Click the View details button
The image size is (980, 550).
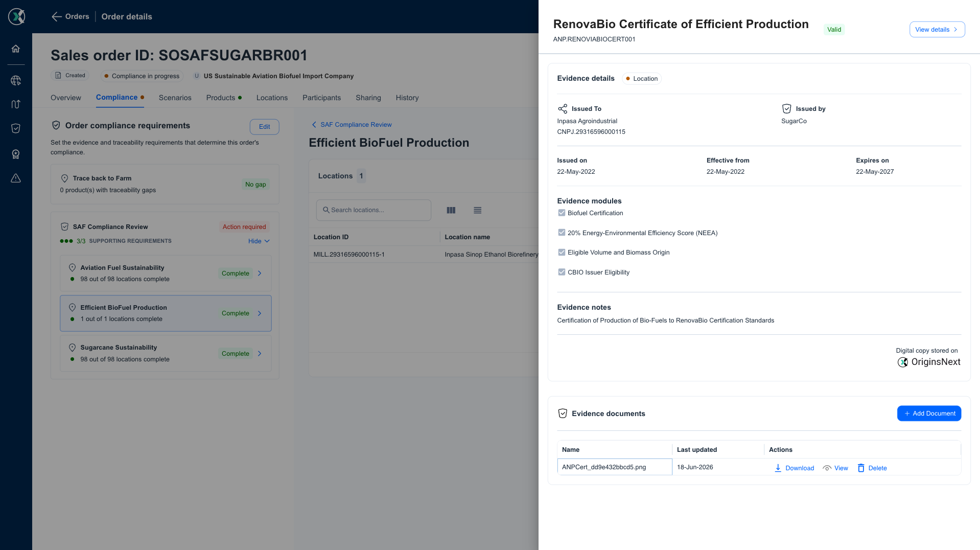click(x=937, y=30)
